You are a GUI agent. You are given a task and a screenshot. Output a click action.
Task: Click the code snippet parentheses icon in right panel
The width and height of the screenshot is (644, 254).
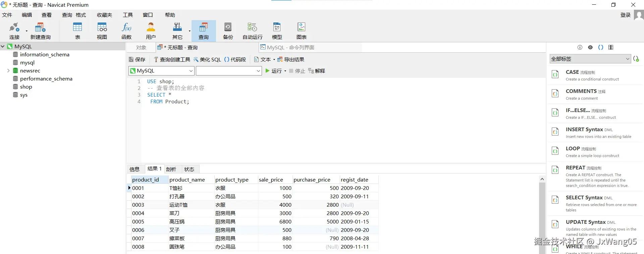601,47
